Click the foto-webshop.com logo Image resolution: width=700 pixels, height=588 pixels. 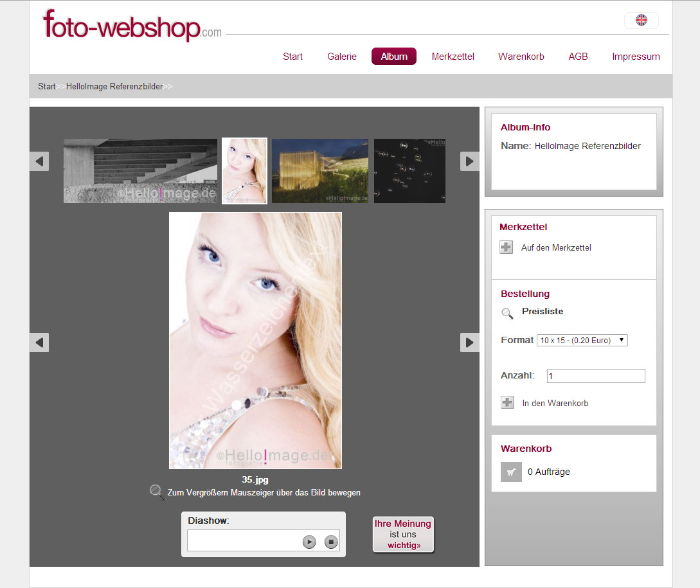click(132, 26)
